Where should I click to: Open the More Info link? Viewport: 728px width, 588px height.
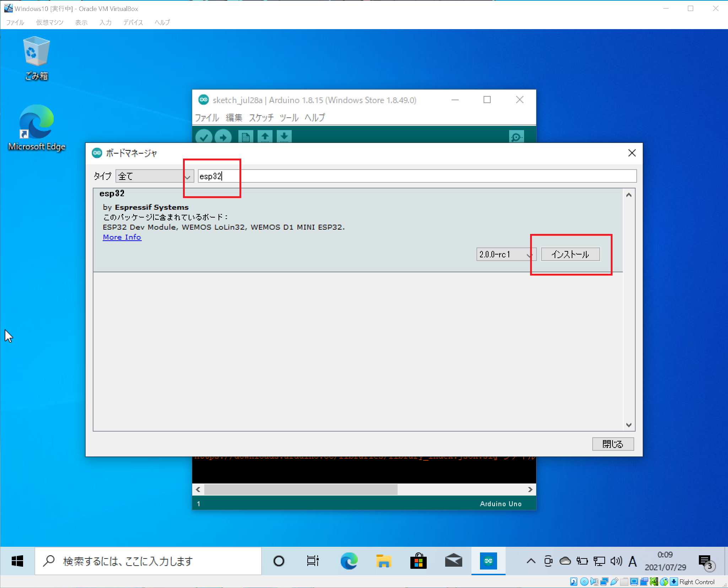[x=122, y=237]
